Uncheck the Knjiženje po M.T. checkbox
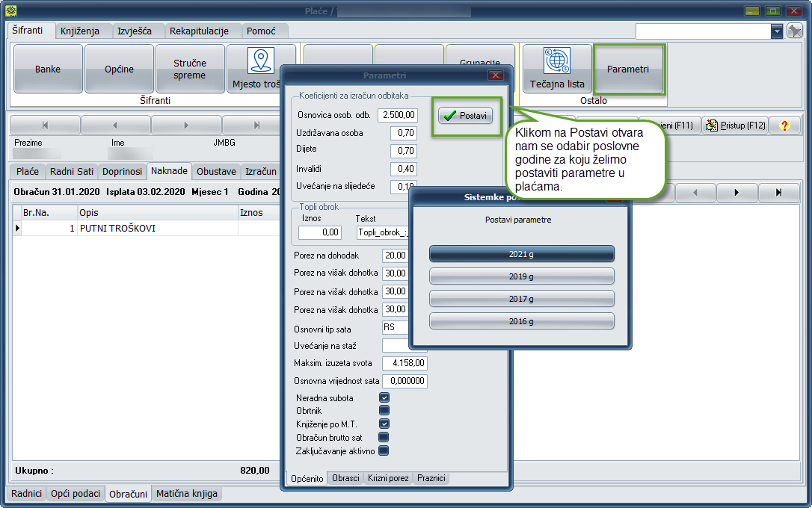 tap(384, 424)
